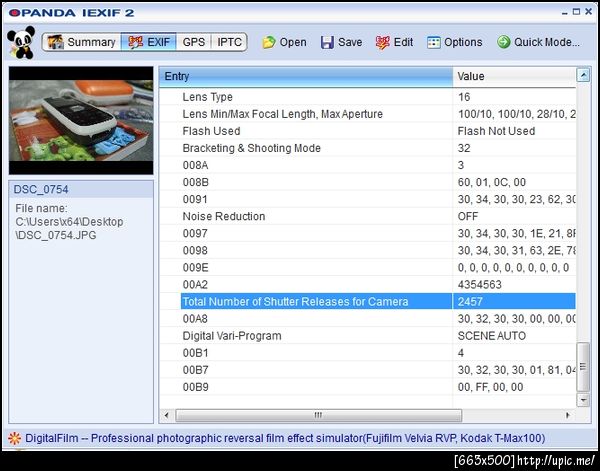This screenshot has width=600, height=471.
Task: Click the Value column header
Action: 514,77
